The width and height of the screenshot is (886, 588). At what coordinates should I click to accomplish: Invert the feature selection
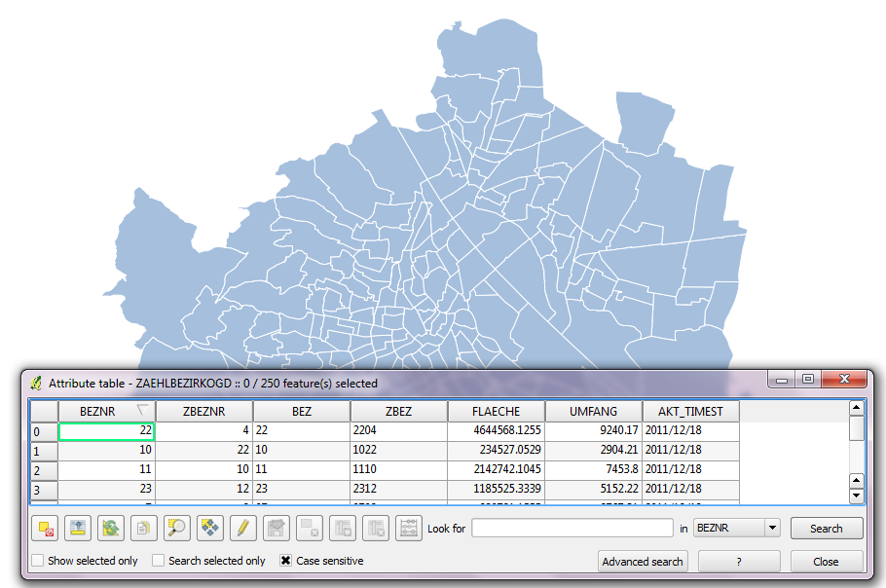click(x=111, y=529)
